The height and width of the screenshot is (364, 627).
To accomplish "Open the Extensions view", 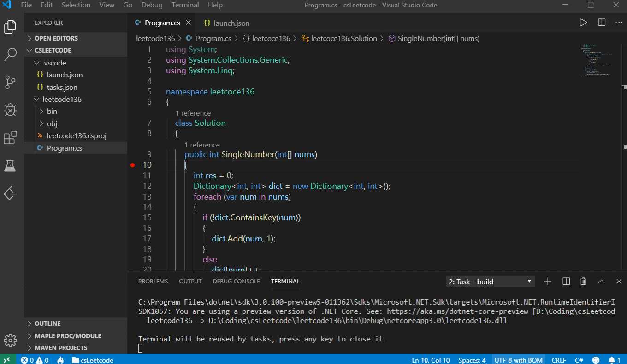I will [10, 138].
